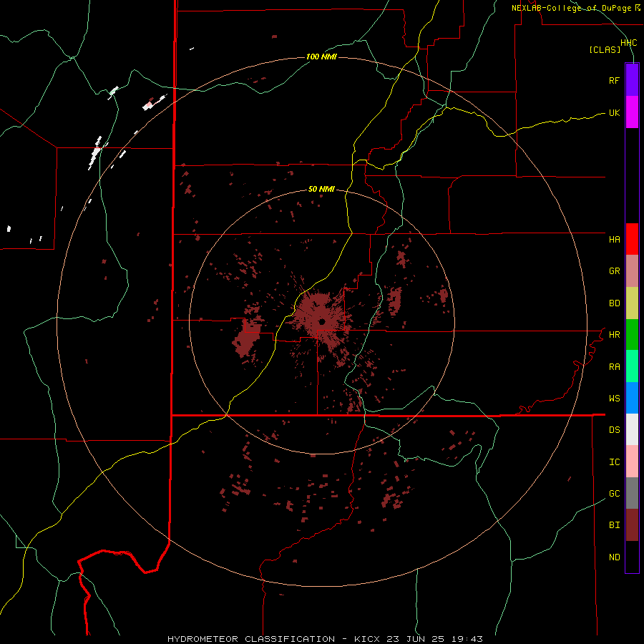The width and height of the screenshot is (644, 644).
Task: Click the 50 NMI range ring label
Action: (x=321, y=189)
